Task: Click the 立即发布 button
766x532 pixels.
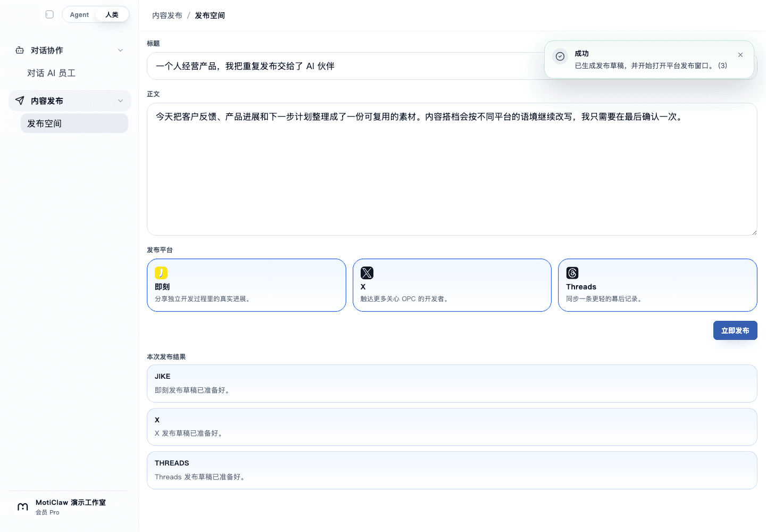Action: pyautogui.click(x=735, y=330)
